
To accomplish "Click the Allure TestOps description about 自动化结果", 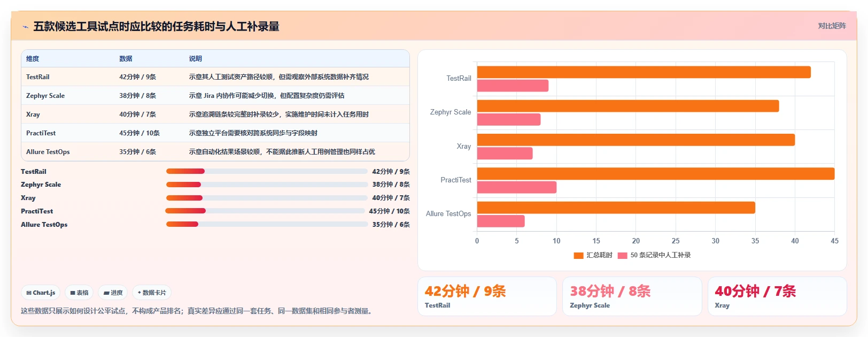I will click(x=282, y=152).
